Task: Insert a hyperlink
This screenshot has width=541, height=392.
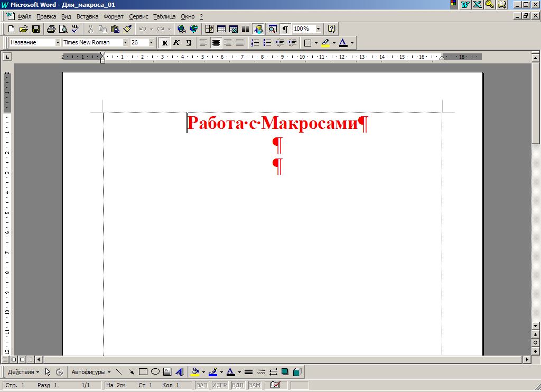Action: click(x=182, y=29)
